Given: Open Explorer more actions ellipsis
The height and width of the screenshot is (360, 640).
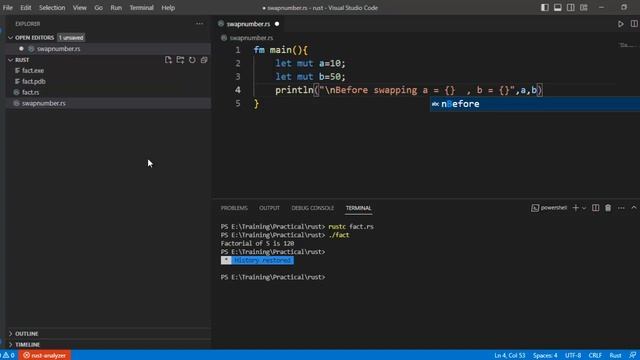Looking at the screenshot, I should pyautogui.click(x=199, y=24).
